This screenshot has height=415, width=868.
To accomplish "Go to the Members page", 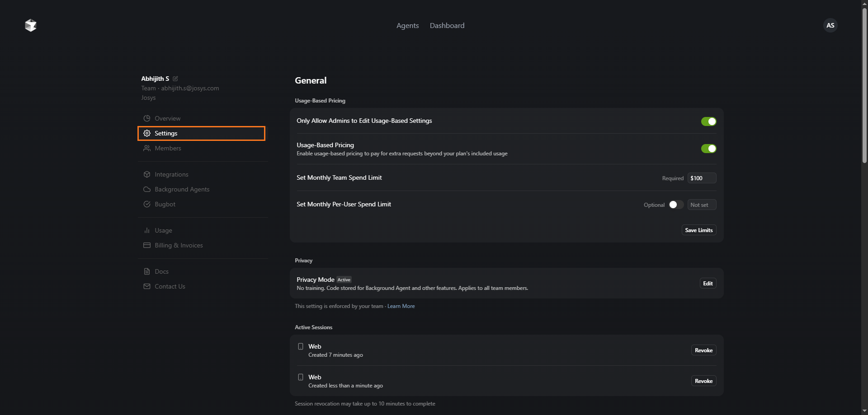I will click(168, 148).
